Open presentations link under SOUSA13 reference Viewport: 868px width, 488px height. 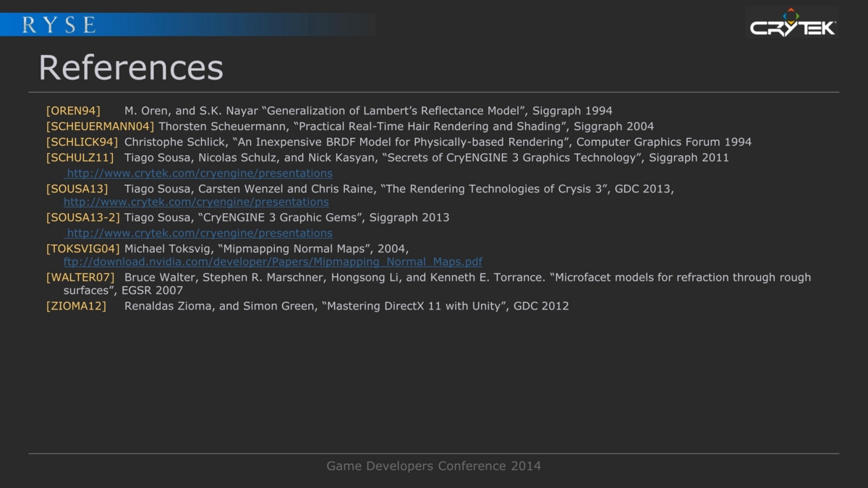tap(196, 202)
